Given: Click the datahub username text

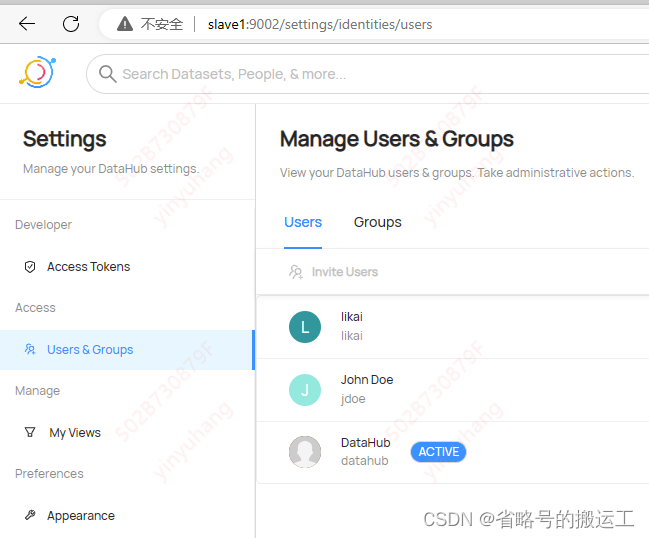Looking at the screenshot, I should [x=365, y=461].
